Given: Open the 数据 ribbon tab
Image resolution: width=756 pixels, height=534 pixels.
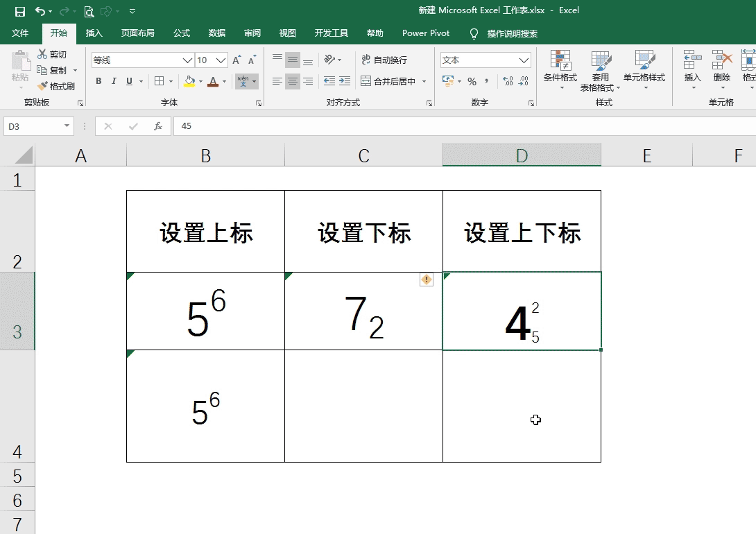Looking at the screenshot, I should [x=216, y=33].
